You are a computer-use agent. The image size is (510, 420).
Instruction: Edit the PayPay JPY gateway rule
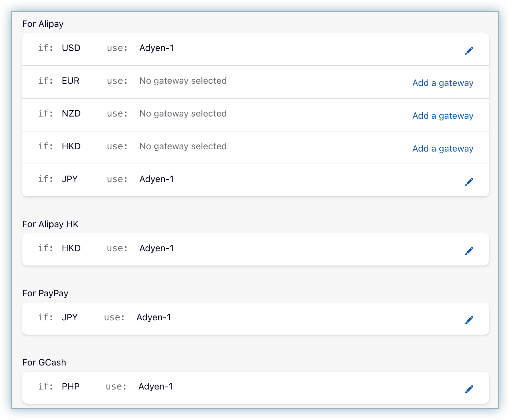coord(469,320)
